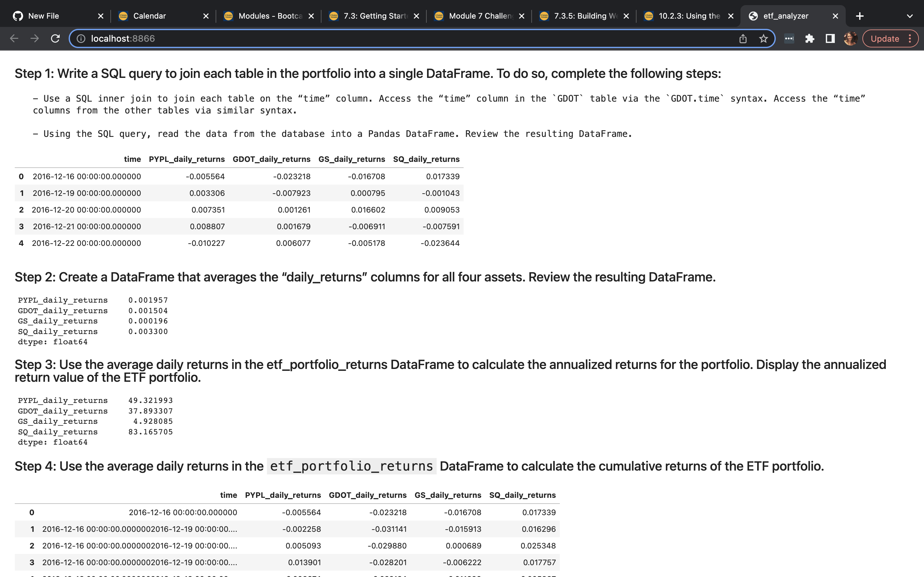Viewport: 924px width, 577px height.
Task: Click the password manager extension icon
Action: 789,38
